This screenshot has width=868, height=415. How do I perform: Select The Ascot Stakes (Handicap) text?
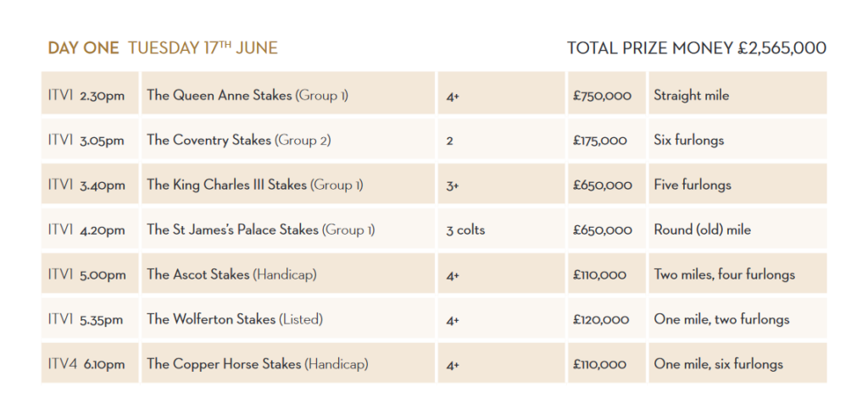coord(231,274)
